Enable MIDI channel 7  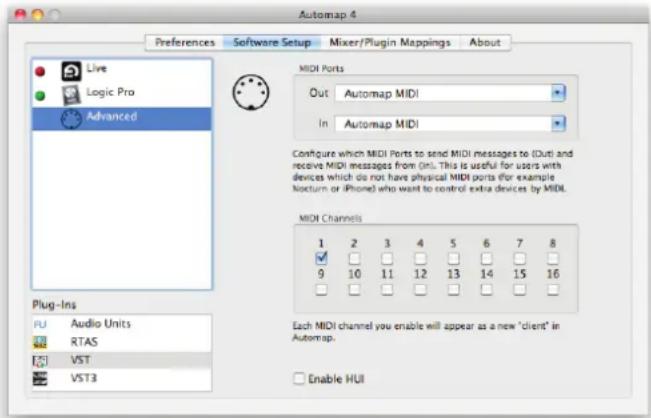point(519,259)
